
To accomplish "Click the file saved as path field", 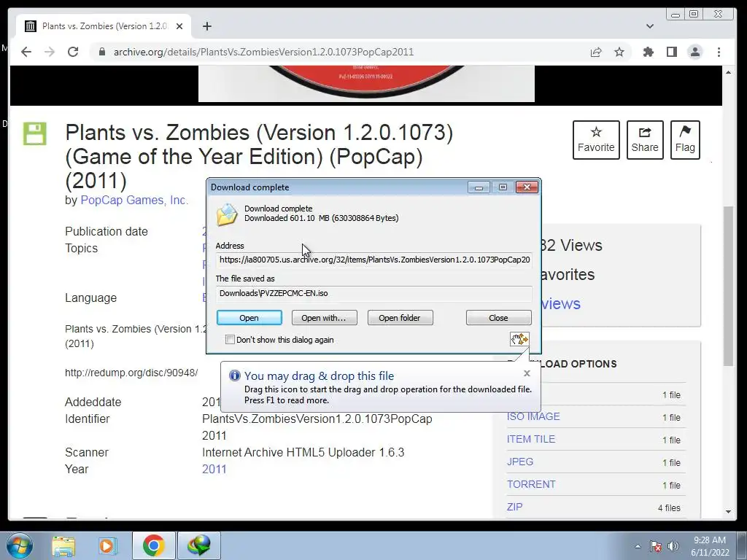I will (x=374, y=293).
